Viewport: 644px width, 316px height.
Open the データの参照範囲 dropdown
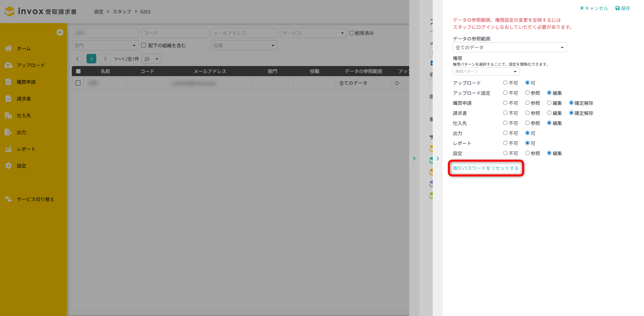pyautogui.click(x=509, y=48)
